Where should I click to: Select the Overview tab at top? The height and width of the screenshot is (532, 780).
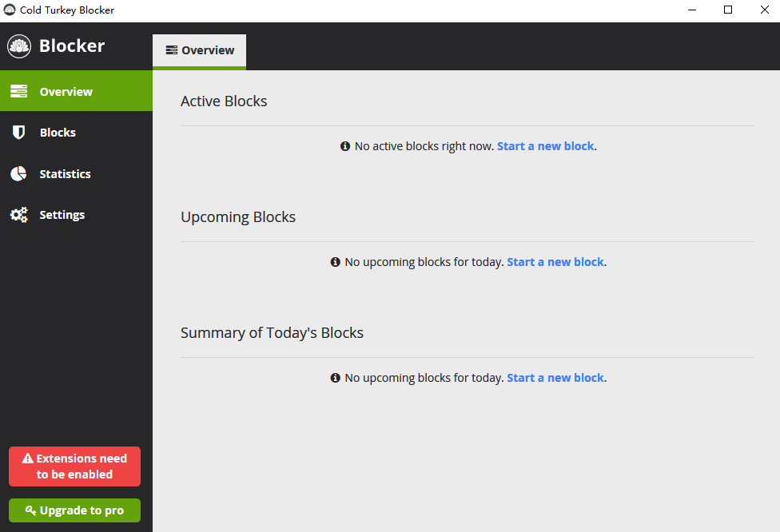200,51
